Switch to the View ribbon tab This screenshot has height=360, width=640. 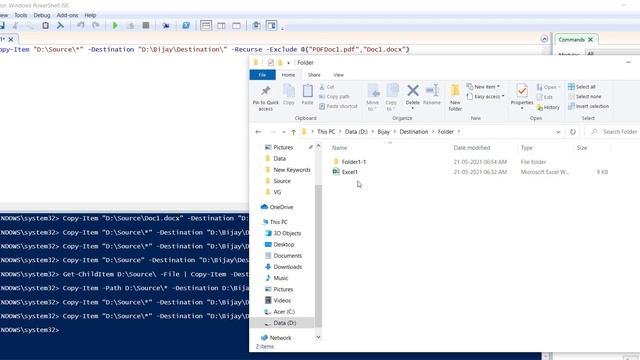pyautogui.click(x=338, y=75)
